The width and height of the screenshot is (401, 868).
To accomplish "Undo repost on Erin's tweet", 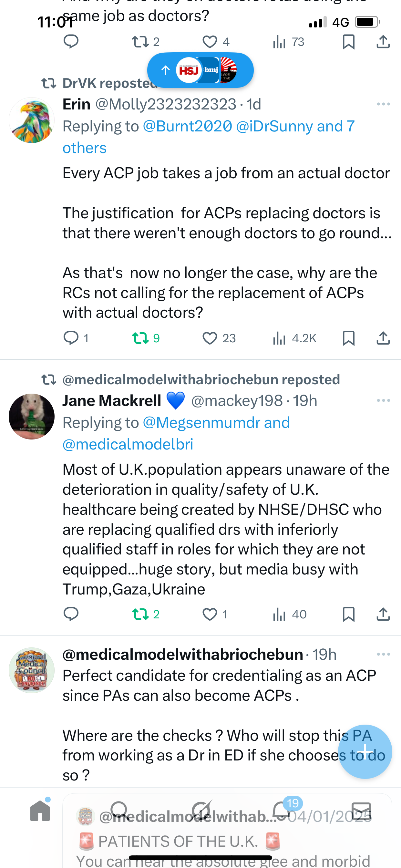I will [x=140, y=338].
